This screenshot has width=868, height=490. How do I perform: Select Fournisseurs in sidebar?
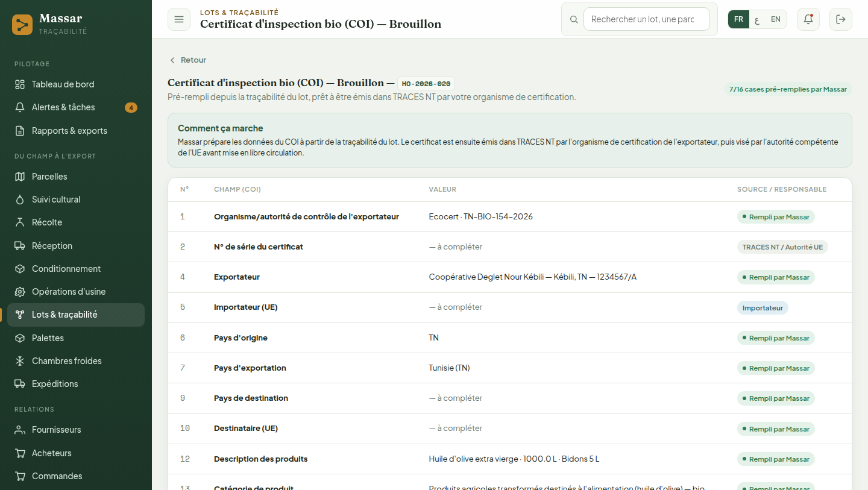coord(76,430)
